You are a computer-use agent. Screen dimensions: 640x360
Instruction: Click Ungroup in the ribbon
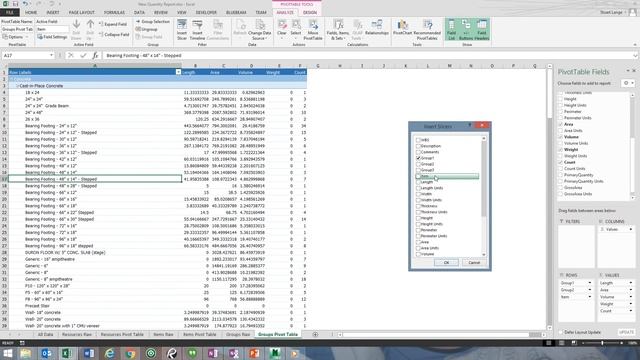[146, 29]
